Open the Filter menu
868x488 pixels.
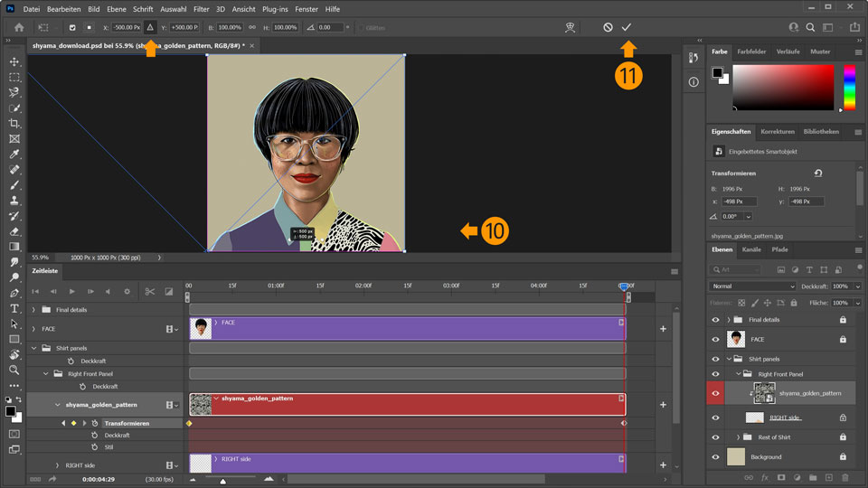coord(201,8)
